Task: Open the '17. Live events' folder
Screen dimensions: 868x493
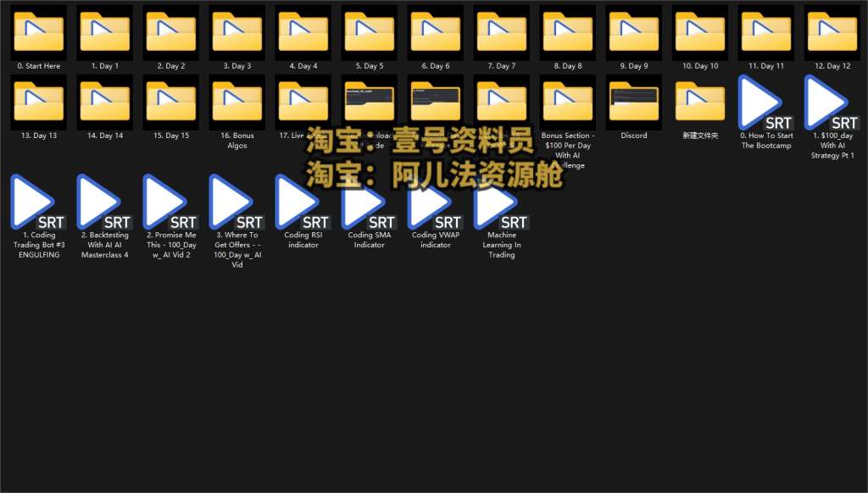Action: tap(303, 102)
